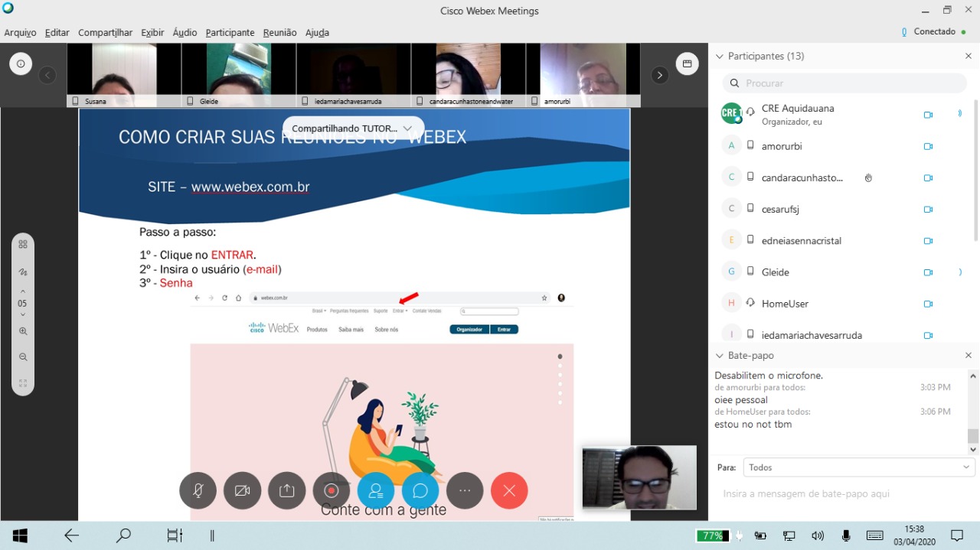
Task: Open the Para: Todos recipient dropdown
Action: (x=858, y=467)
